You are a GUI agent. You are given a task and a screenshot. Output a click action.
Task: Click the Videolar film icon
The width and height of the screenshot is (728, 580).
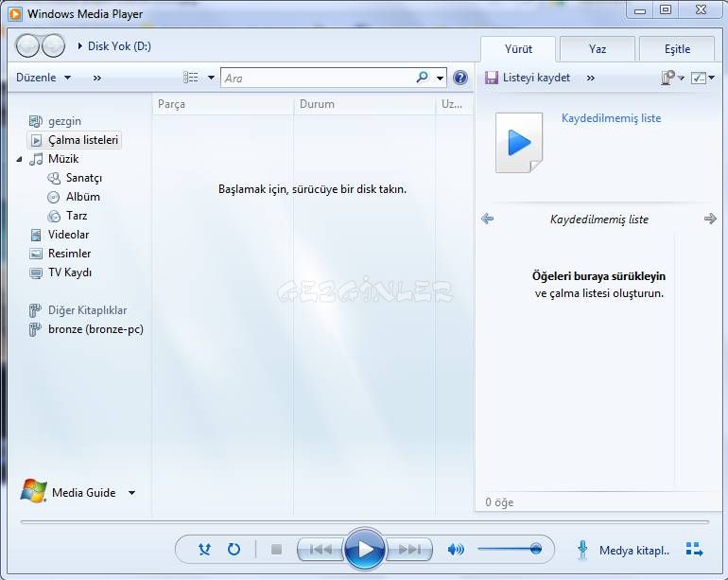tap(35, 235)
